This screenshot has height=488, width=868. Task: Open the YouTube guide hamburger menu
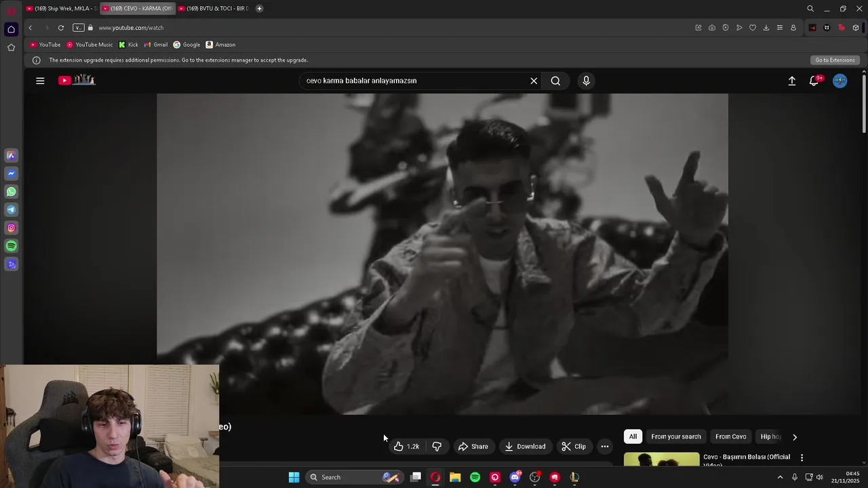tap(40, 81)
